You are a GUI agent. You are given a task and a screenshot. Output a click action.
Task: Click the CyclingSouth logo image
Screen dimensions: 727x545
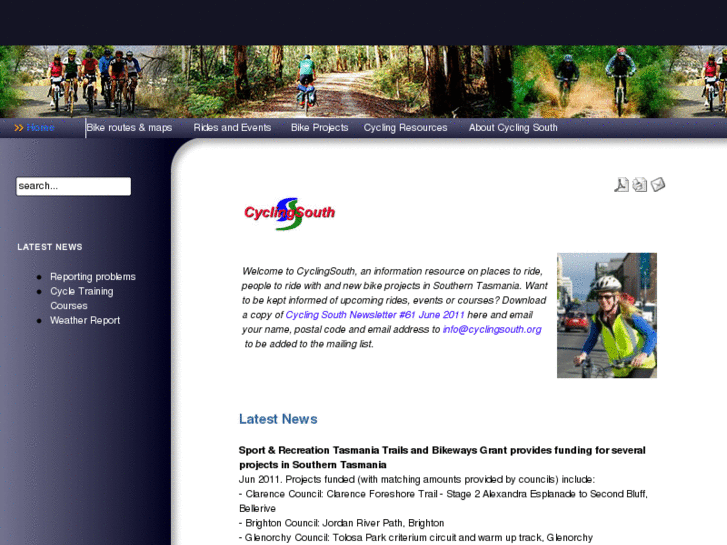point(289,213)
